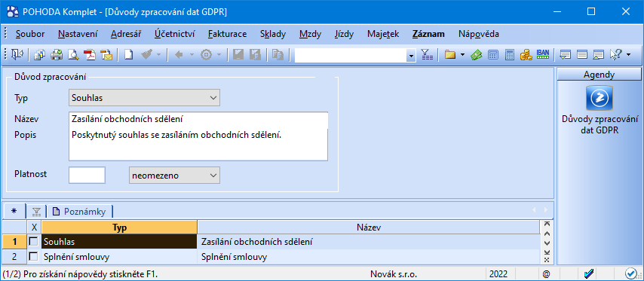644x281 pixels.
Task: Open dropdown arrow beside help icon
Action: tap(628, 55)
